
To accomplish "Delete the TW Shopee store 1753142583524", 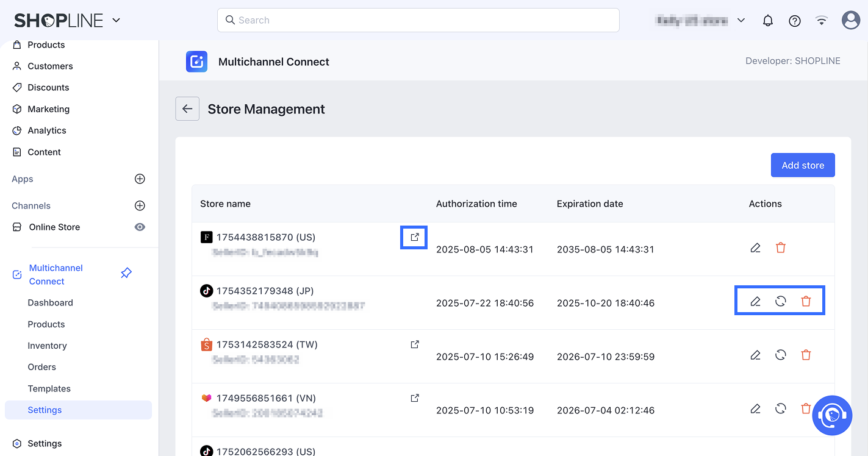I will pos(806,355).
